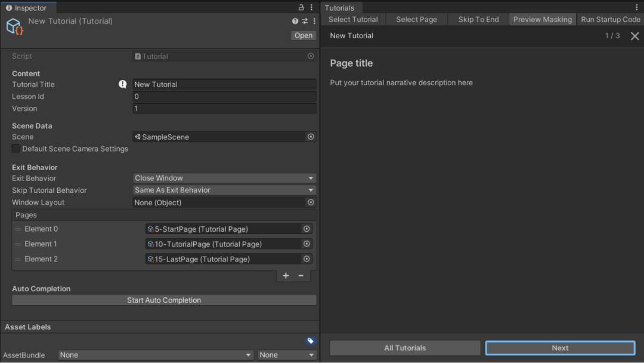
Task: Add a new Pages list element
Action: tap(286, 275)
